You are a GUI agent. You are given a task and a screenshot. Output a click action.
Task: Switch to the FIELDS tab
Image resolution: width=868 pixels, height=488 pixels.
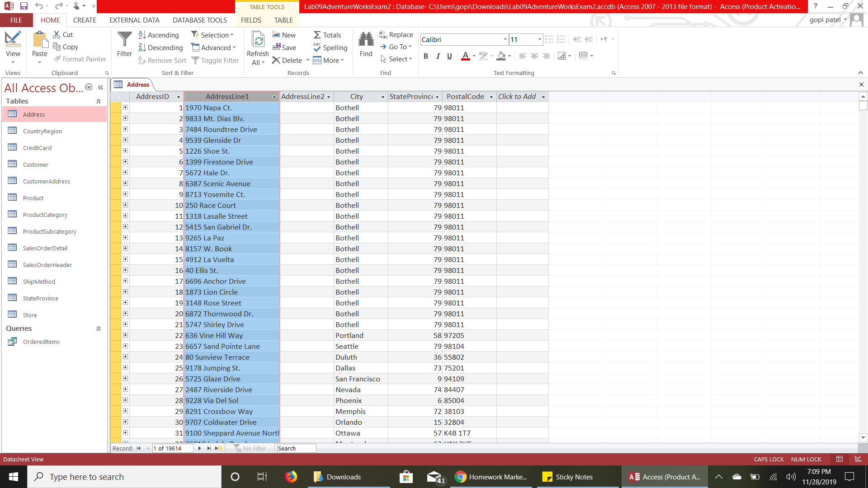coord(251,20)
